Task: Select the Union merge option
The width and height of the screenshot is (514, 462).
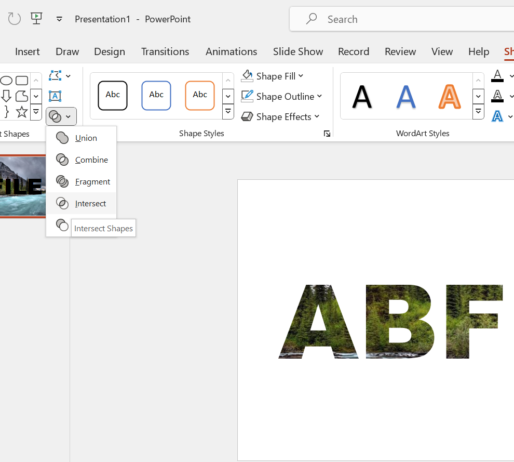Action: tap(81, 138)
